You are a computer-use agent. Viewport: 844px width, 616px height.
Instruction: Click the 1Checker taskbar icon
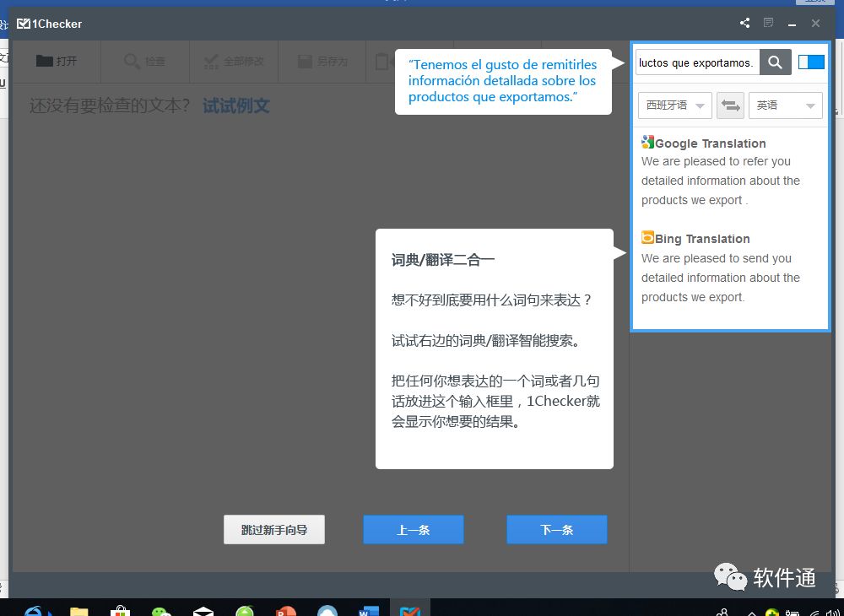[x=410, y=610]
